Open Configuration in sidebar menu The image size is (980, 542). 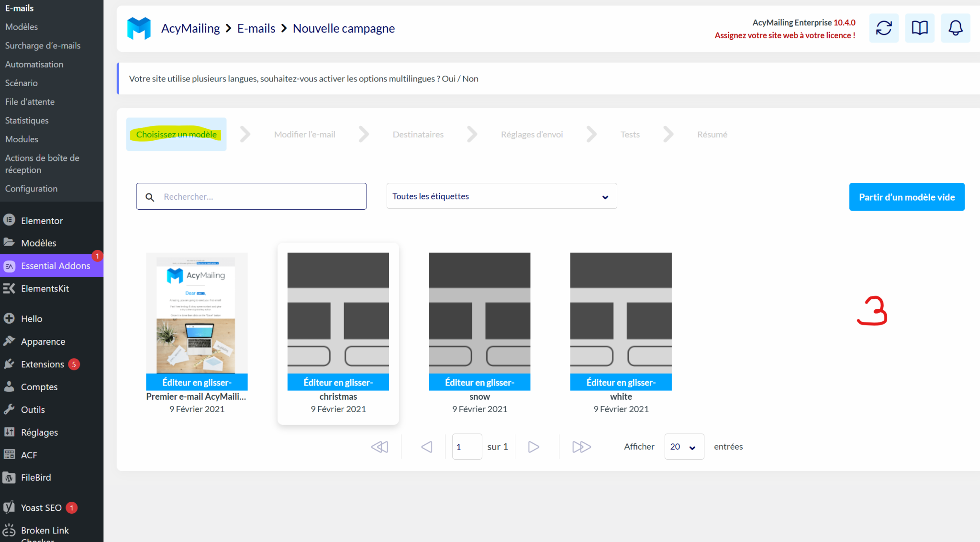pyautogui.click(x=31, y=189)
